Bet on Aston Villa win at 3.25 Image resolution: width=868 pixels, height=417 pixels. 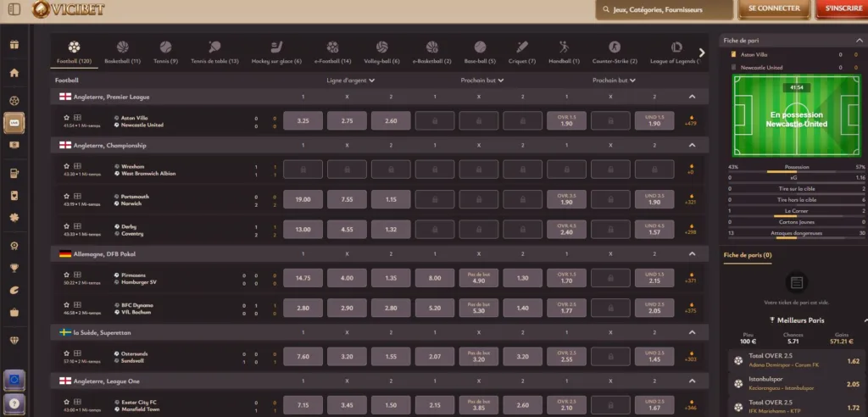303,120
